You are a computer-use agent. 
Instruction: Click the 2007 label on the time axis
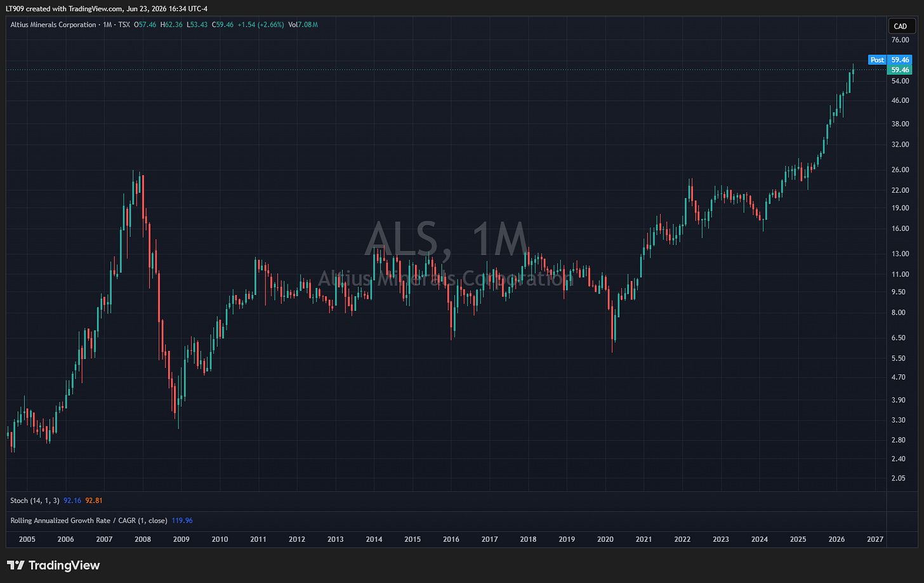[x=104, y=539]
